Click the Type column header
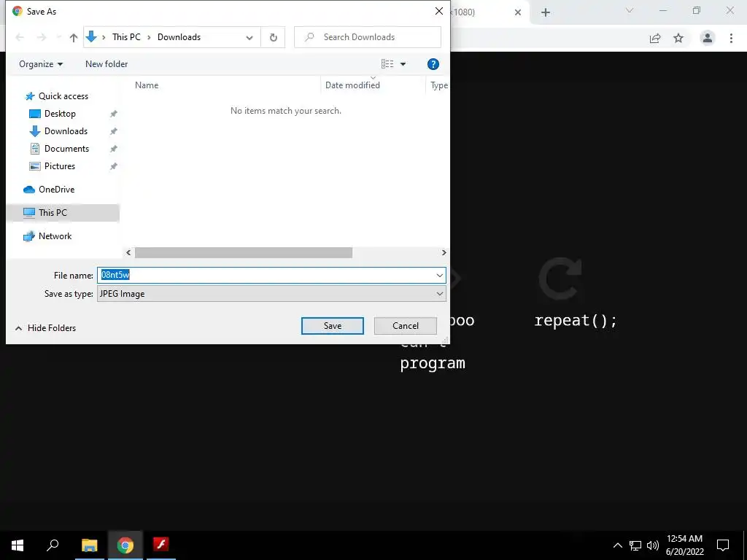 point(438,85)
